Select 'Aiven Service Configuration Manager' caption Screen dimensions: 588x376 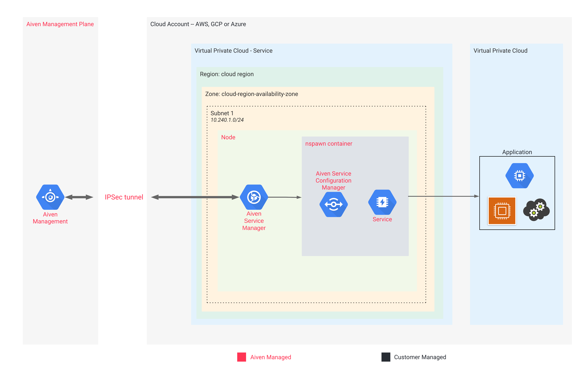(333, 180)
